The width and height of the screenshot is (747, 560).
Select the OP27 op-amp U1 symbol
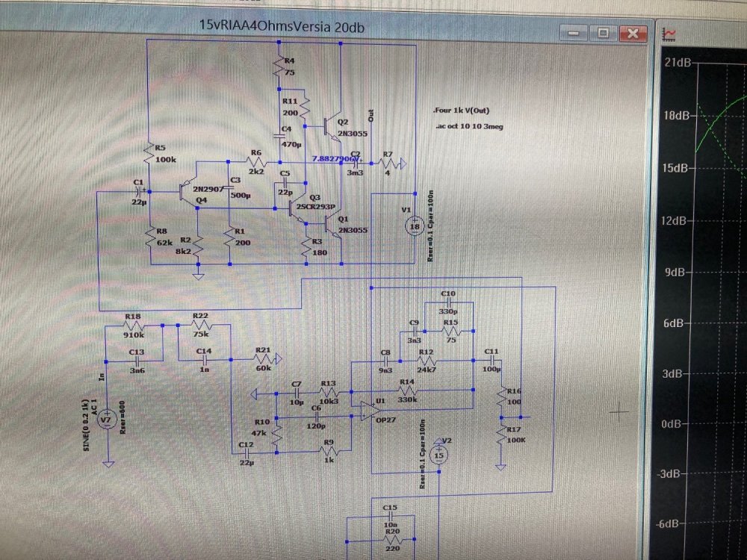pos(368,409)
